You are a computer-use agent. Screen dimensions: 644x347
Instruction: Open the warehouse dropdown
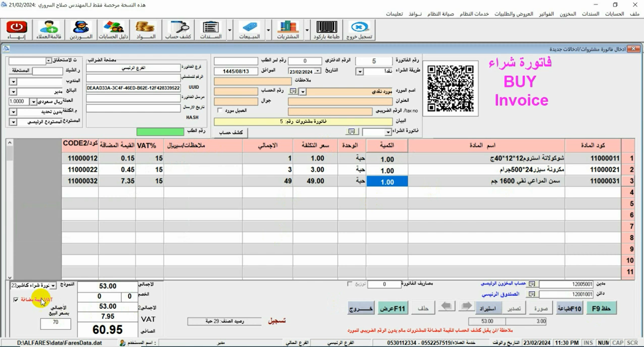[x=13, y=122]
